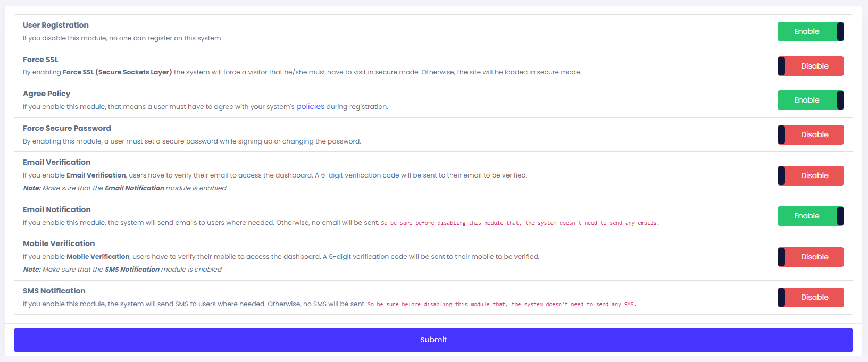Click the Mobile Verification heading
Image resolution: width=868 pixels, height=362 pixels.
(59, 243)
